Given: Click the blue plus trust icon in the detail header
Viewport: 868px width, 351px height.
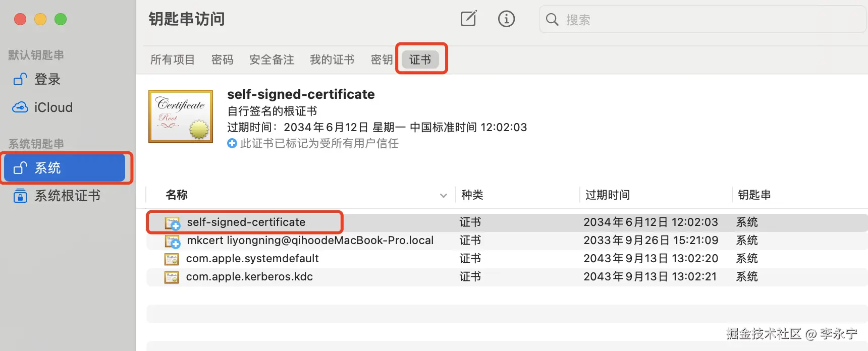Looking at the screenshot, I should [x=232, y=143].
